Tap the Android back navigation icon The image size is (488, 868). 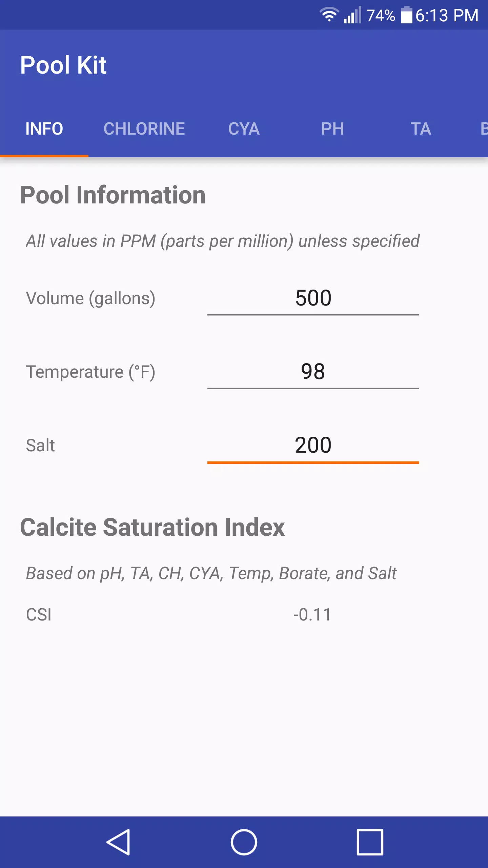pyautogui.click(x=119, y=842)
